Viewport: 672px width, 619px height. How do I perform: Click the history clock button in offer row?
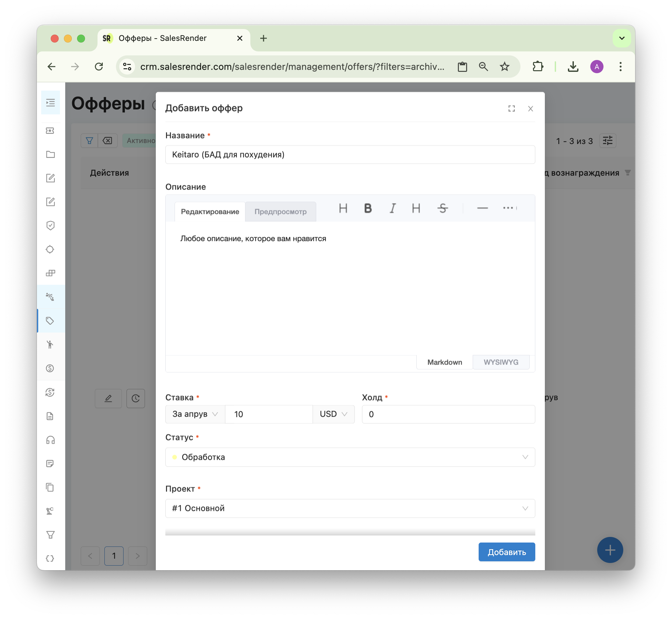tap(136, 398)
